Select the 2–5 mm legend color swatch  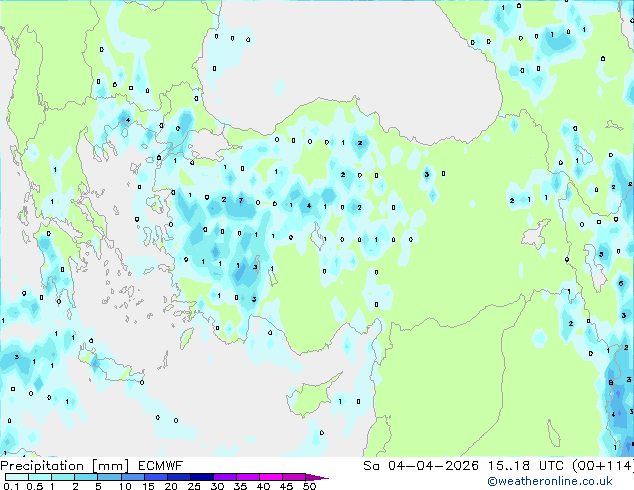point(86,477)
